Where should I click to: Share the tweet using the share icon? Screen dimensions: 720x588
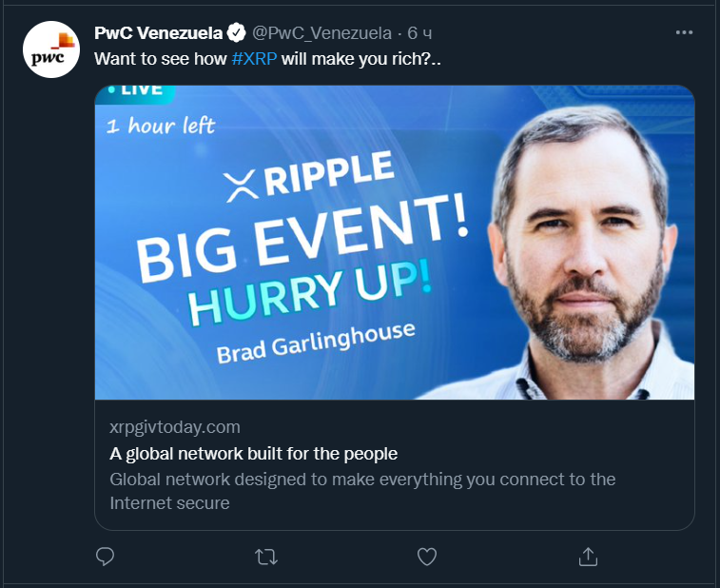point(588,556)
